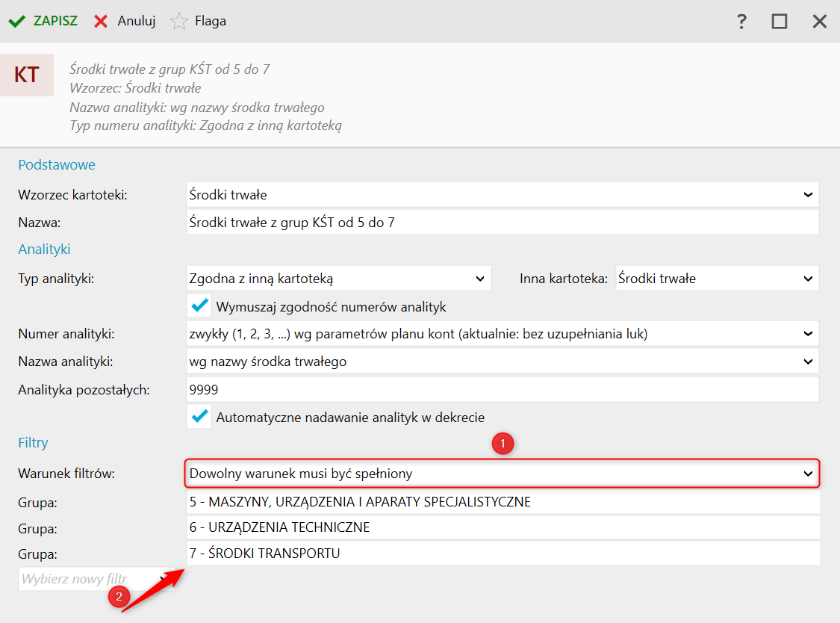
Task: Expand the Numer analityki dropdown
Action: 808,334
